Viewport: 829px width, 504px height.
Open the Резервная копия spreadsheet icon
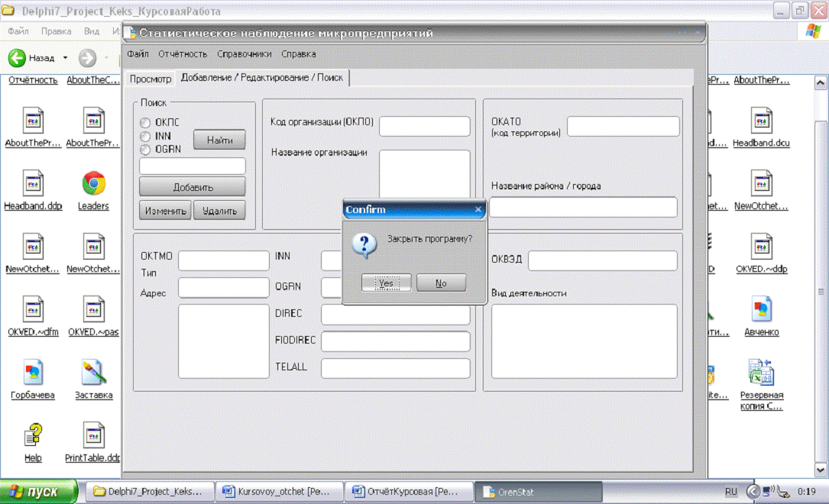pyautogui.click(x=761, y=373)
